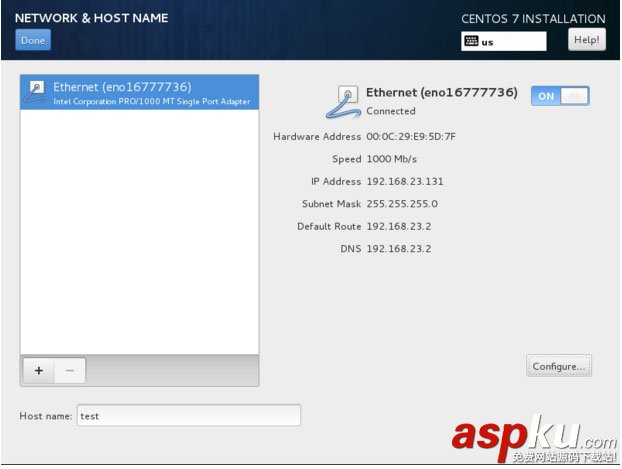Screen dimensions: 622x469
Task: Open the us keyboard layout selector
Action: point(503,41)
